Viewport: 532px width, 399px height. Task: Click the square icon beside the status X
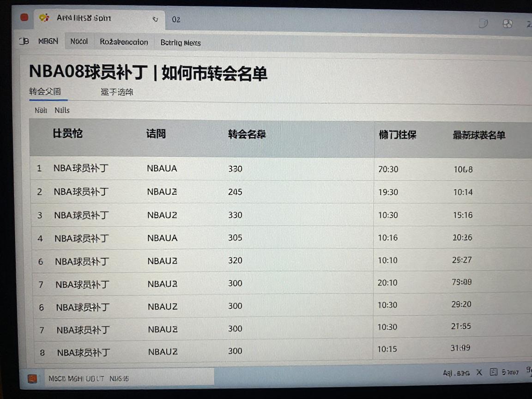pos(493,372)
